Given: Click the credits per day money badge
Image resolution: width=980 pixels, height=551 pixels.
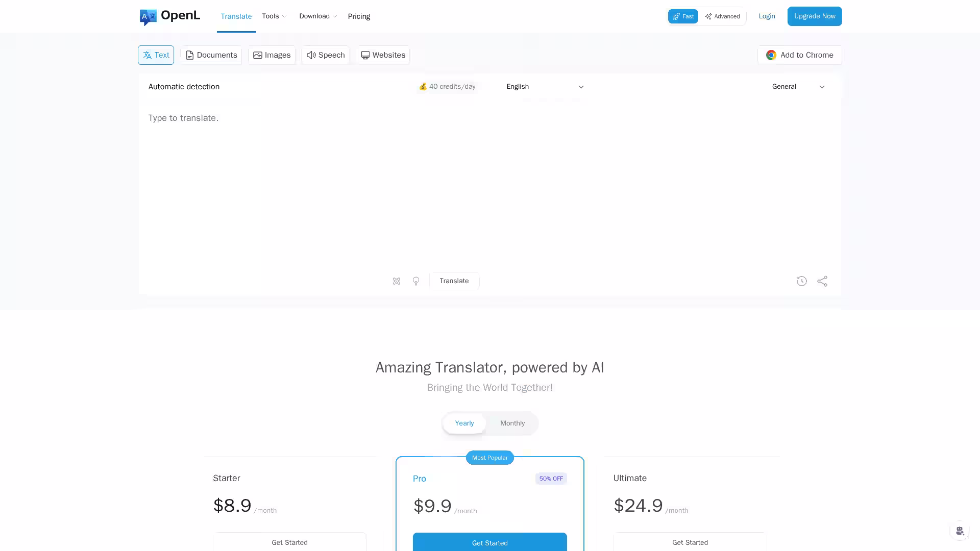Looking at the screenshot, I should tap(447, 87).
